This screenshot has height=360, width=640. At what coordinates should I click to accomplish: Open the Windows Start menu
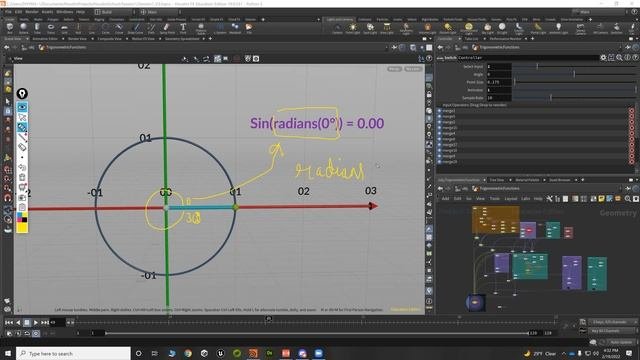coord(8,353)
